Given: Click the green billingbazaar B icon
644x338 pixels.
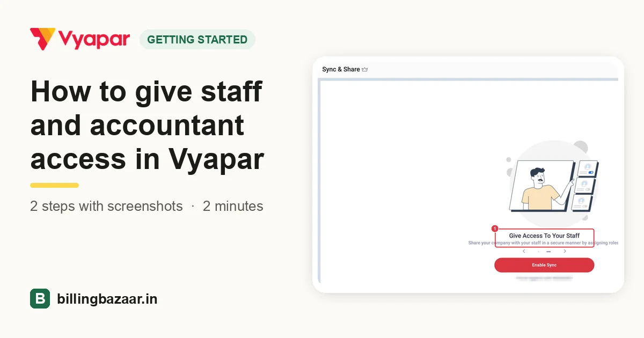Looking at the screenshot, I should 40,299.
